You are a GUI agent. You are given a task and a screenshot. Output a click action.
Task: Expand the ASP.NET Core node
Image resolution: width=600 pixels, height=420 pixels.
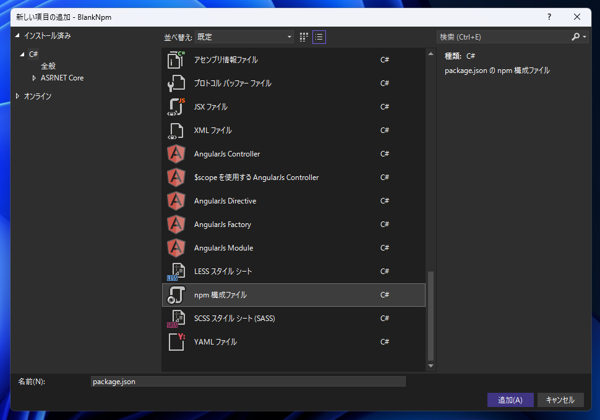click(34, 78)
